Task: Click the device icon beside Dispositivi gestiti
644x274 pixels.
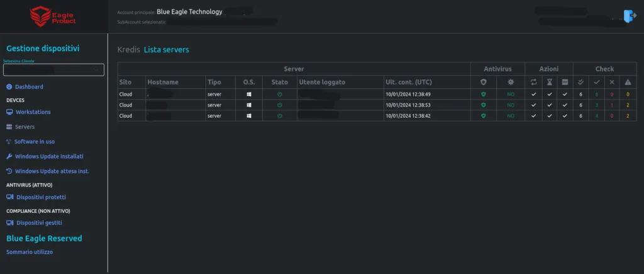Action: [x=10, y=222]
